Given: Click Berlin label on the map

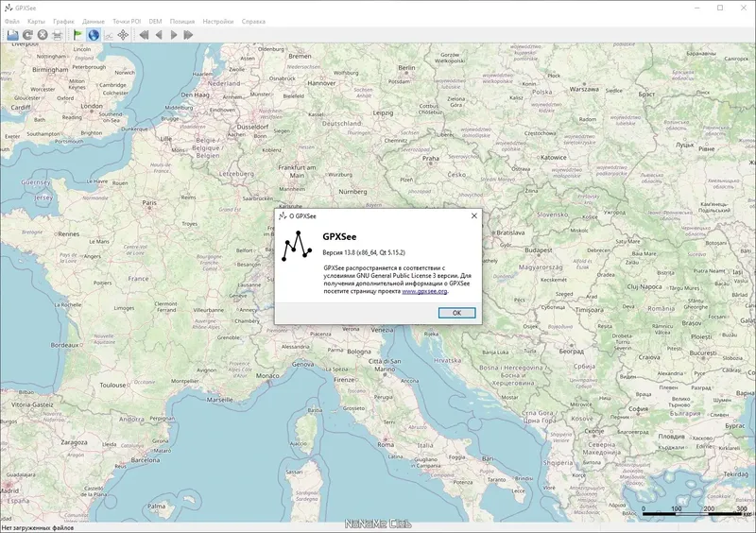Looking at the screenshot, I should click(x=406, y=67).
